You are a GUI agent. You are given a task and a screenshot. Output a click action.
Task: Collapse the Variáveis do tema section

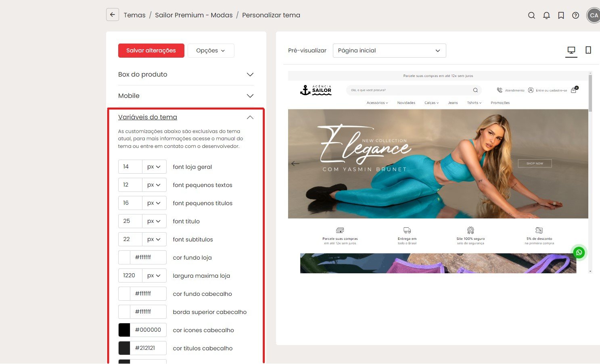[186, 117]
